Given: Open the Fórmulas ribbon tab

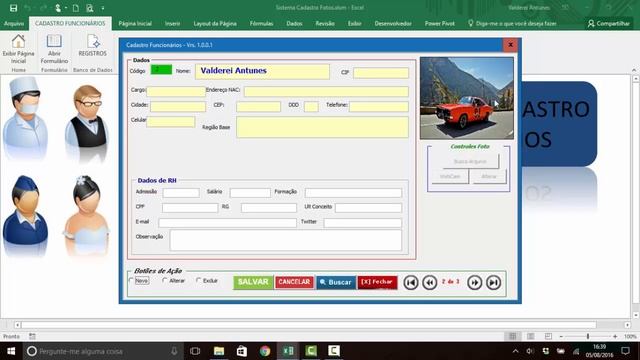Looking at the screenshot, I should (x=262, y=24).
